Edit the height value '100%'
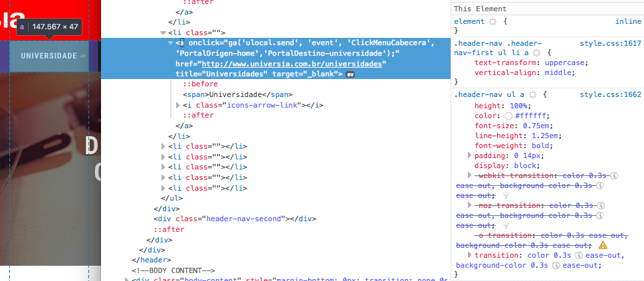This screenshot has height=281, width=644. click(519, 106)
